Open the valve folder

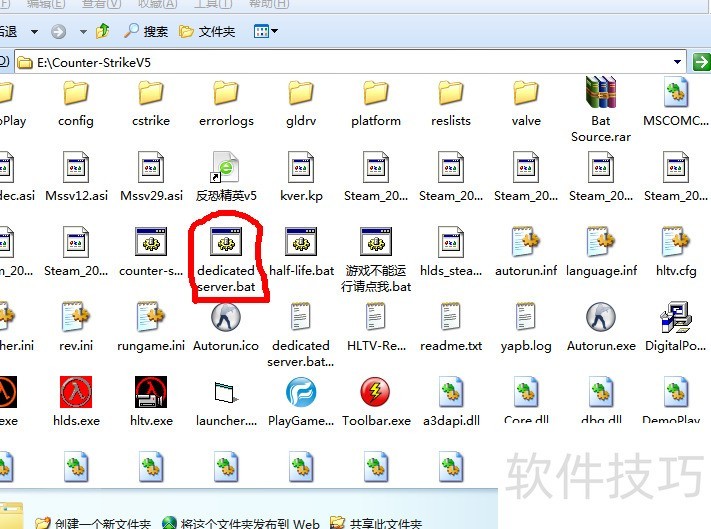click(x=526, y=104)
